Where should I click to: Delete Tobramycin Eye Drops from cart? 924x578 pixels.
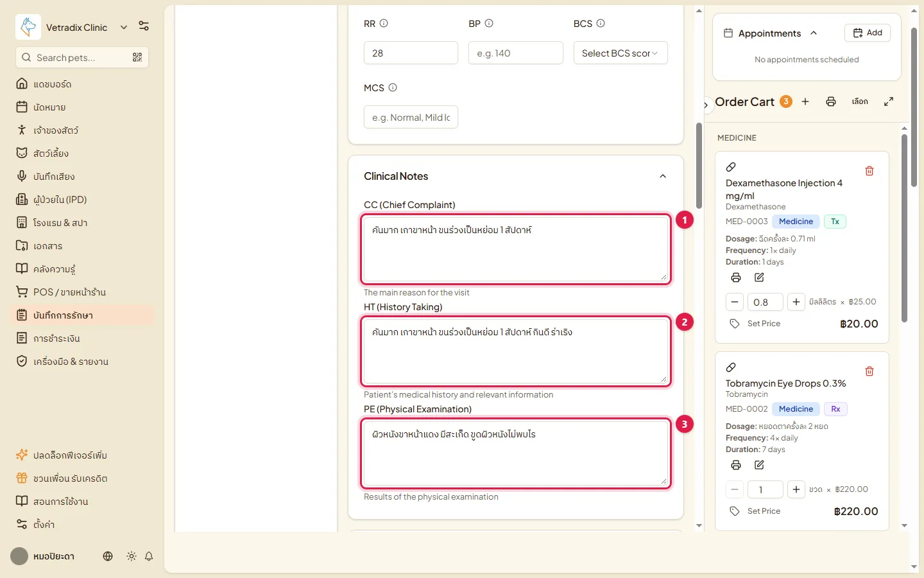click(x=869, y=371)
